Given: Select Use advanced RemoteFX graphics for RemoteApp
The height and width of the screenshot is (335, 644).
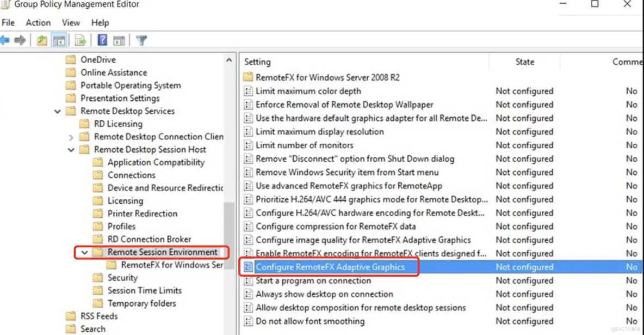Looking at the screenshot, I should pyautogui.click(x=349, y=186).
